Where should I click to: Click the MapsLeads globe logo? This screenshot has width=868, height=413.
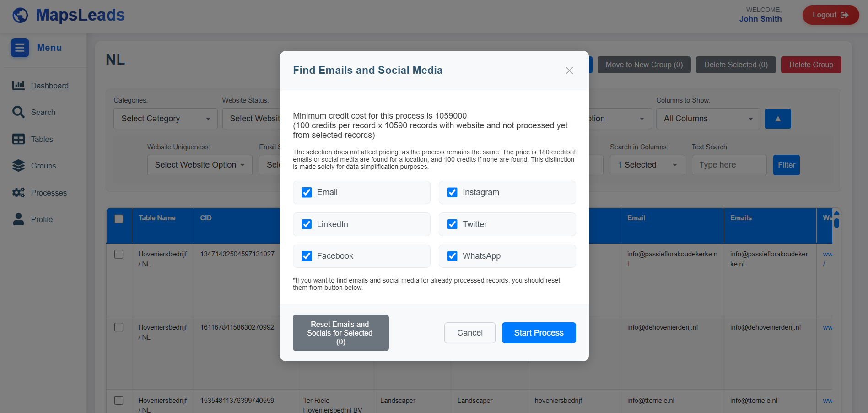point(20,15)
